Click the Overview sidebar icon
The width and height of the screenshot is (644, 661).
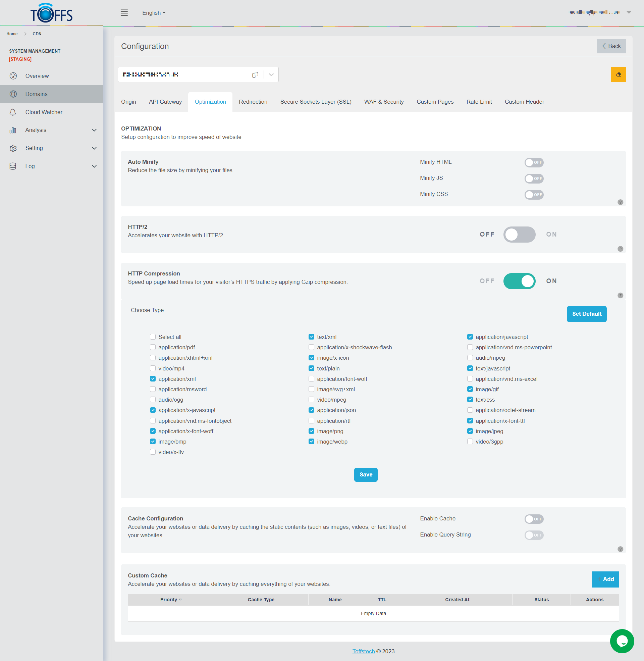(13, 76)
